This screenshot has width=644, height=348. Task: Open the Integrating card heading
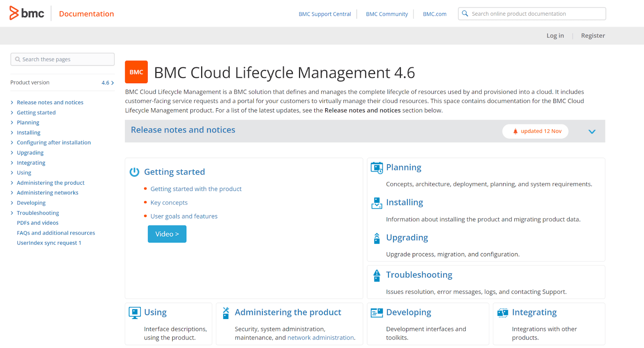click(534, 312)
